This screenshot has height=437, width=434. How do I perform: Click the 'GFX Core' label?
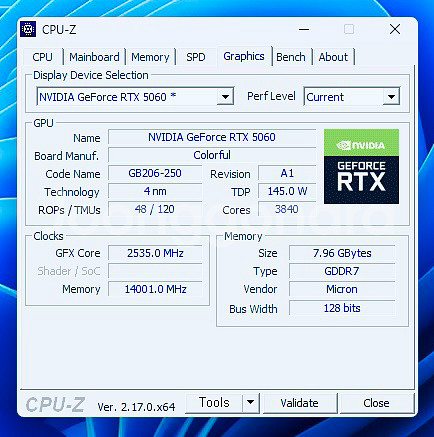(x=78, y=253)
